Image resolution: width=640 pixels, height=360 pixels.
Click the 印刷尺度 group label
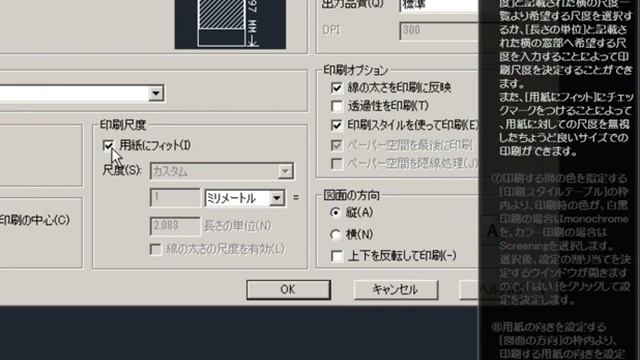[123, 125]
